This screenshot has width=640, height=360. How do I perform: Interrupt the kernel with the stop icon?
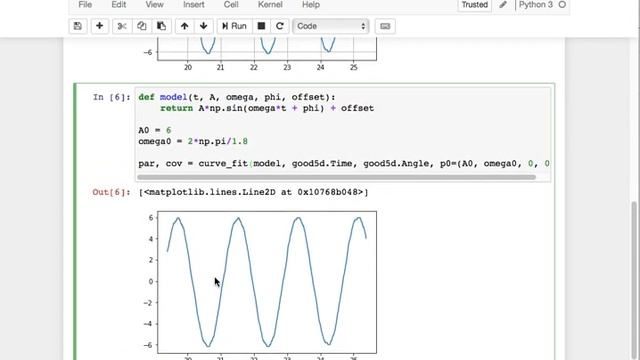(x=261, y=26)
